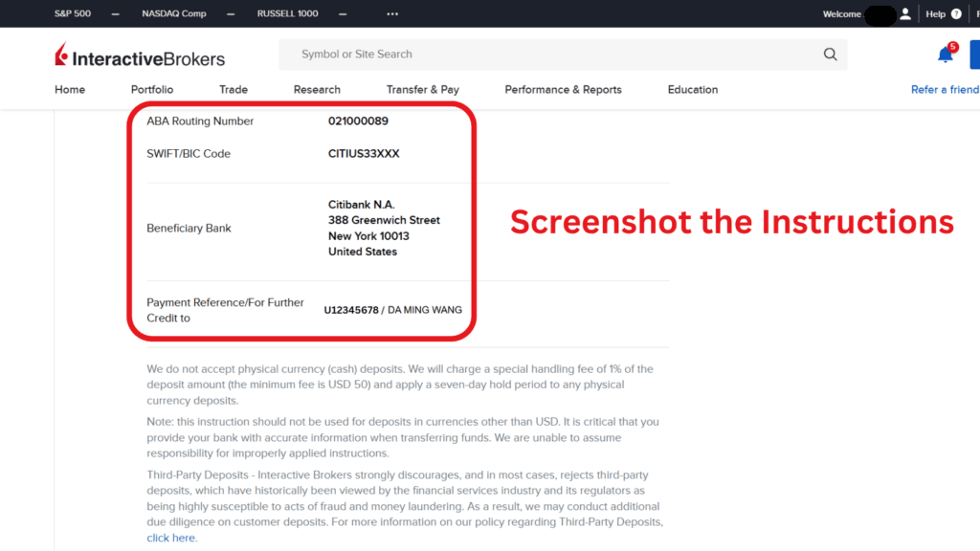Click the Refer a friend link
The image size is (980, 551).
pos(944,89)
